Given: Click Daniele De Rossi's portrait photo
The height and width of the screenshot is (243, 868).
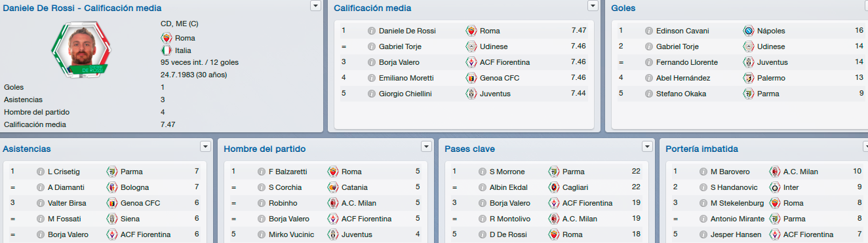Looking at the screenshot, I should [x=82, y=47].
